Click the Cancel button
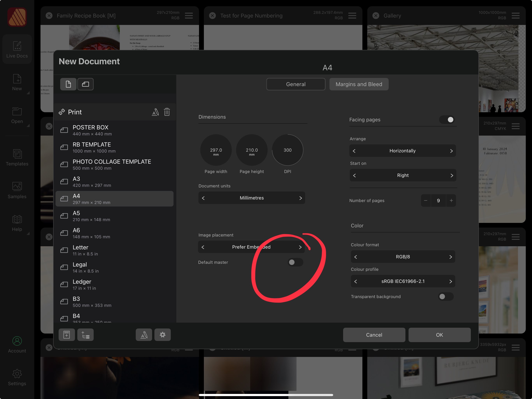 point(374,335)
